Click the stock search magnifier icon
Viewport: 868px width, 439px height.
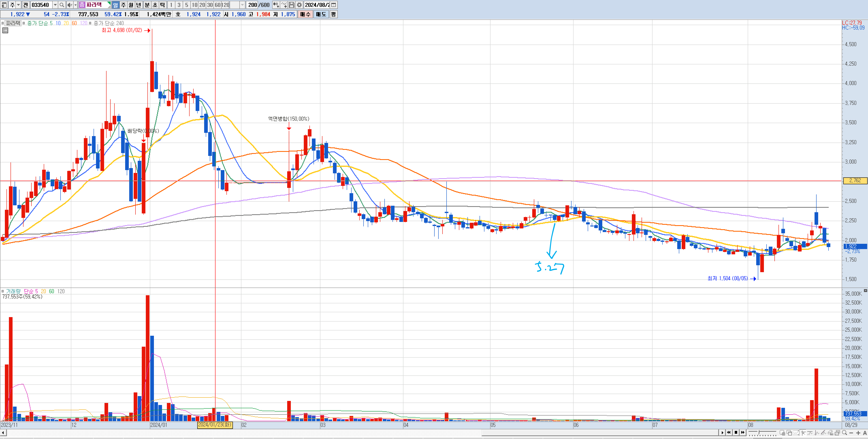[x=62, y=5]
